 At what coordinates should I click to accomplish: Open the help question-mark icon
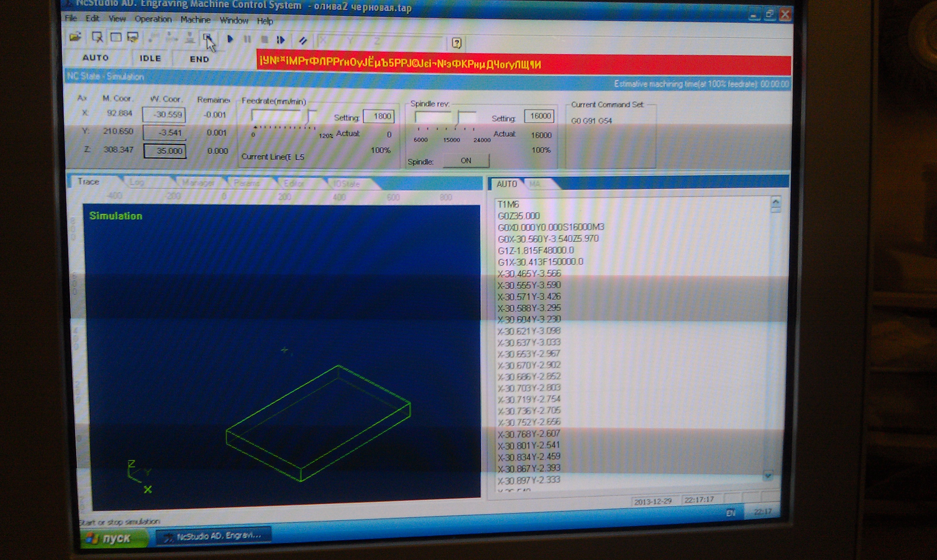point(456,43)
